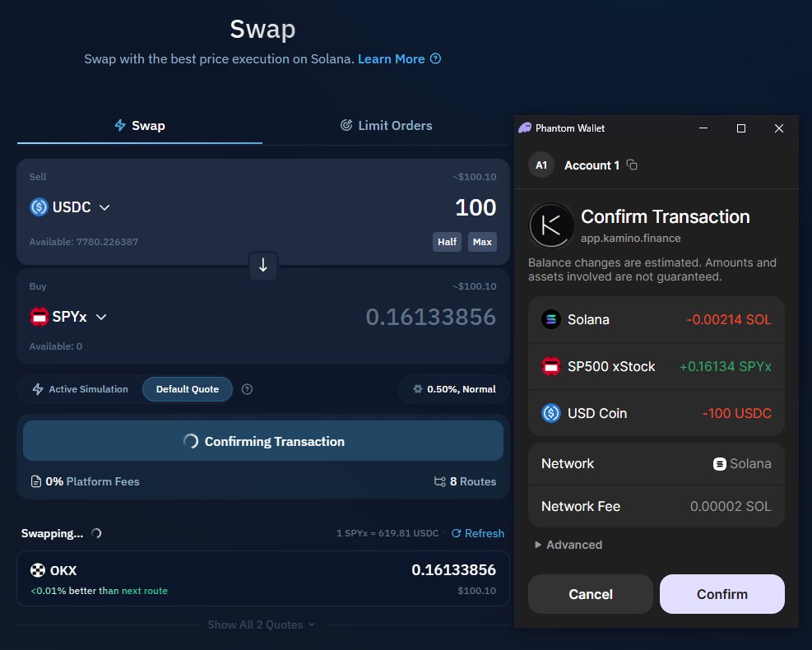
Task: Click the Kamino logo in Phantom Wallet
Action: pos(551,225)
